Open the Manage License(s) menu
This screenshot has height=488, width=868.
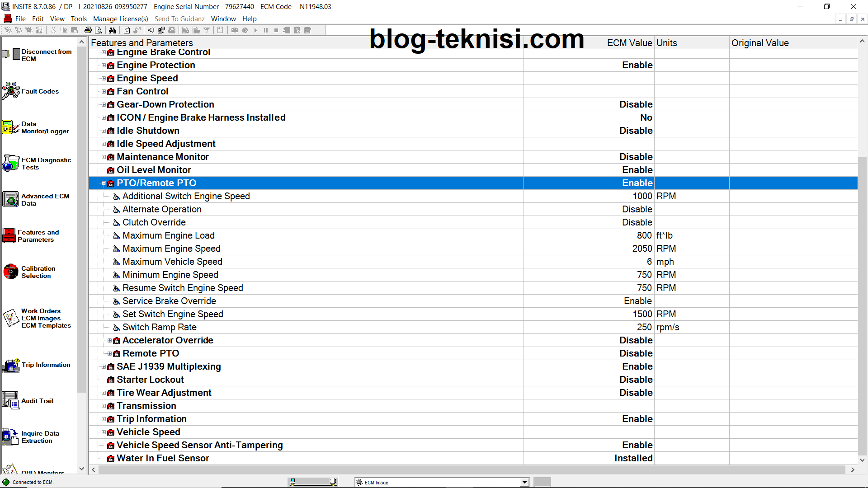120,19
